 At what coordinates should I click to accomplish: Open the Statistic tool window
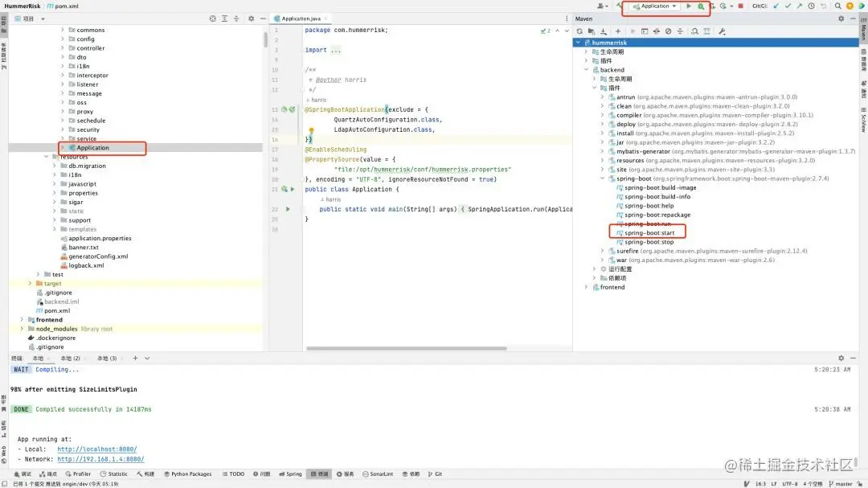(114, 474)
